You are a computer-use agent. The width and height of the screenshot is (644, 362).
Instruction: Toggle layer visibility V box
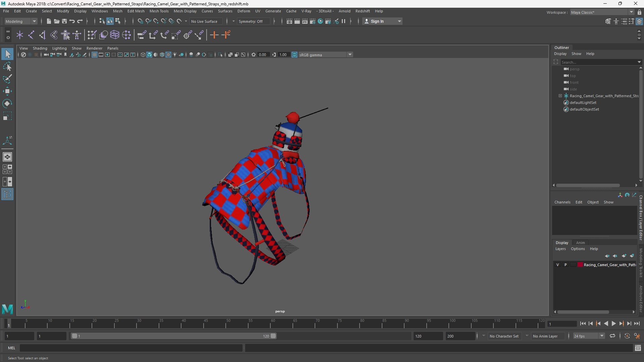(558, 265)
